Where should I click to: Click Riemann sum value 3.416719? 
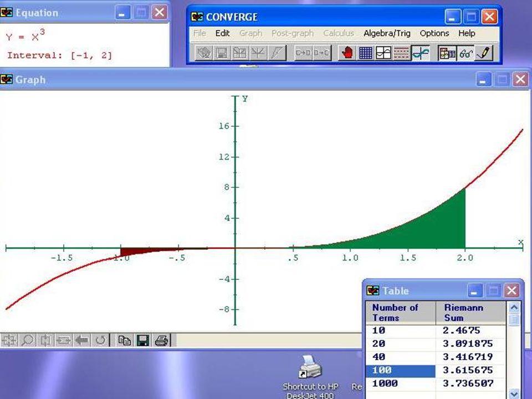coord(468,357)
